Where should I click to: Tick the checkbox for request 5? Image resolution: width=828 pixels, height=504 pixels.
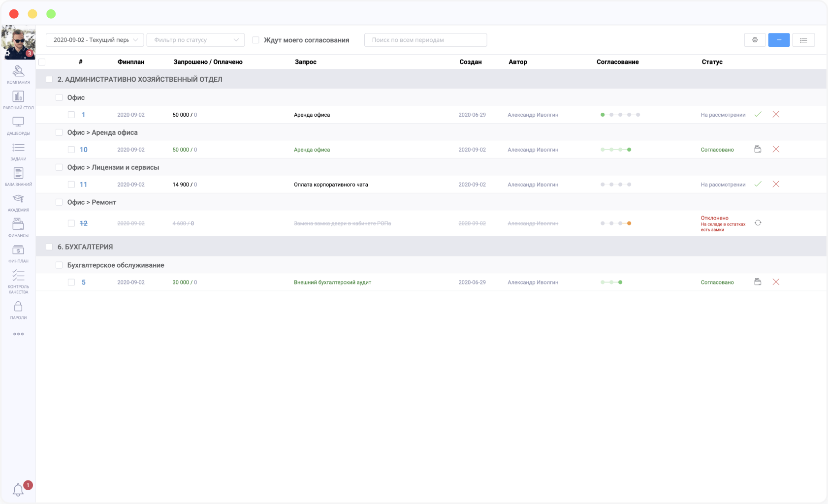tap(71, 282)
